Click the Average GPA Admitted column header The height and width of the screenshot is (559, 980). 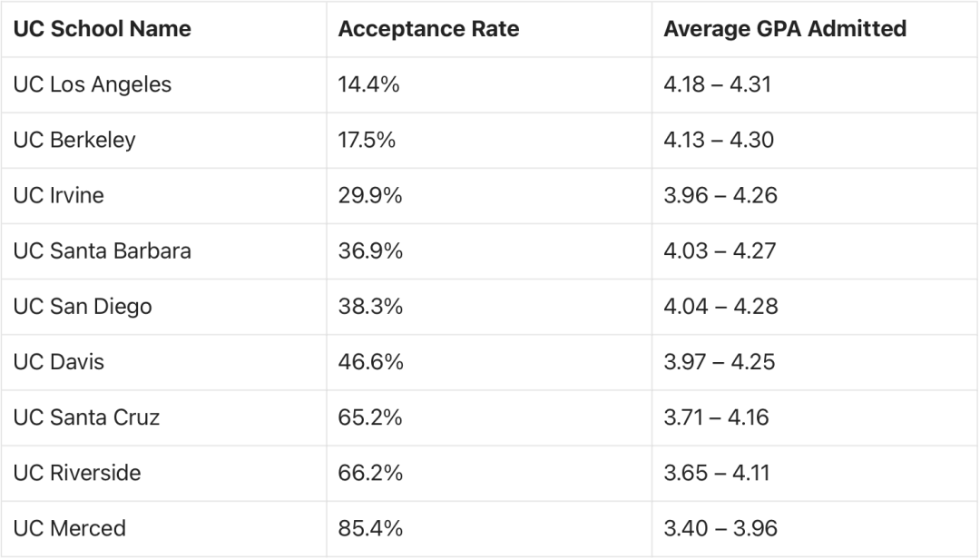[785, 29]
